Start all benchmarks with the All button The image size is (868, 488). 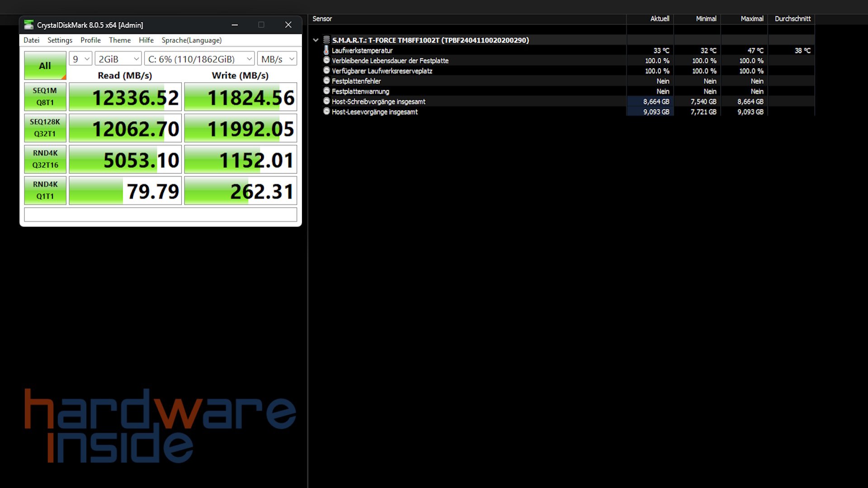[x=45, y=66]
